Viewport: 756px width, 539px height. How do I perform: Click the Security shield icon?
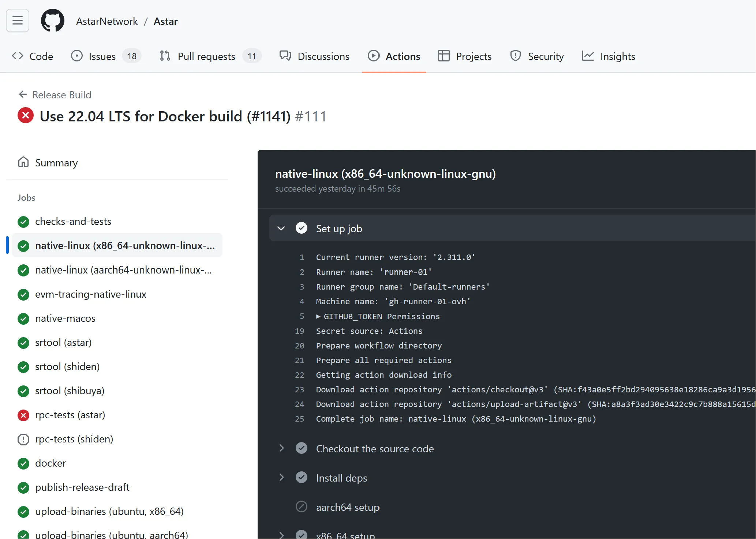(515, 56)
